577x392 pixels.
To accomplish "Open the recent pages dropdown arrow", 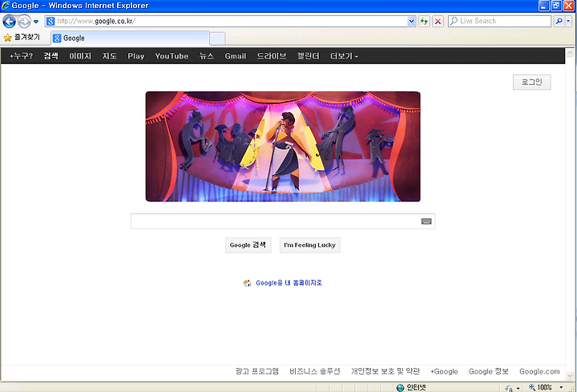I will click(36, 22).
